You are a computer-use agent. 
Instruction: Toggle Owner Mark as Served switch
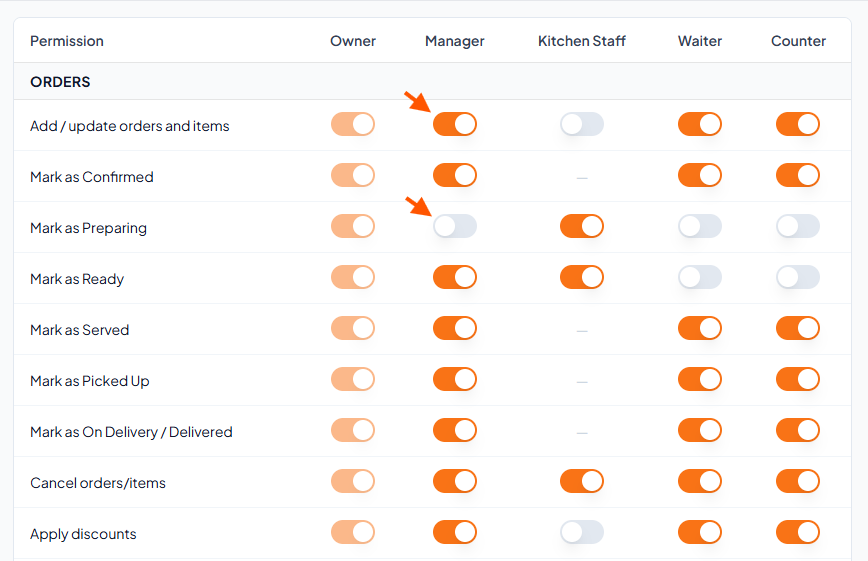coord(353,328)
